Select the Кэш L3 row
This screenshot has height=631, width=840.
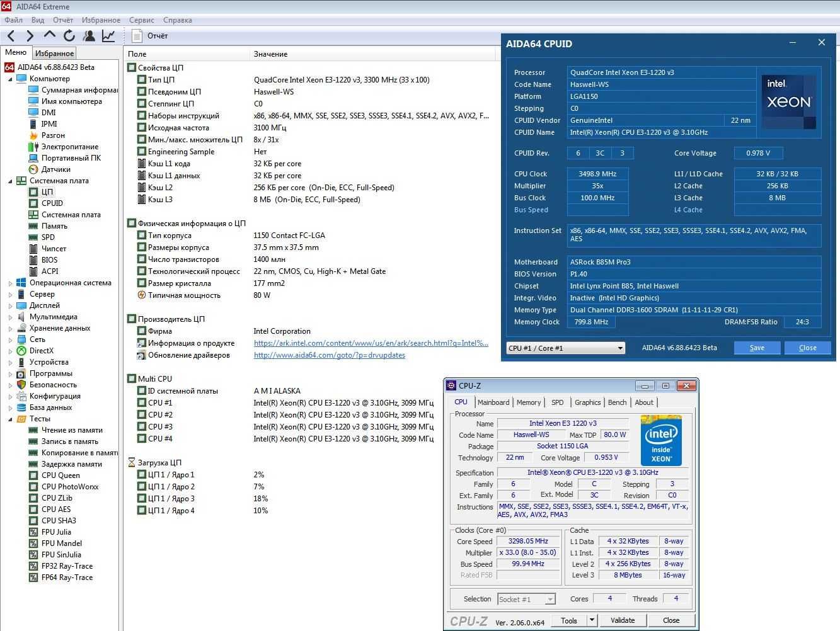(x=309, y=200)
